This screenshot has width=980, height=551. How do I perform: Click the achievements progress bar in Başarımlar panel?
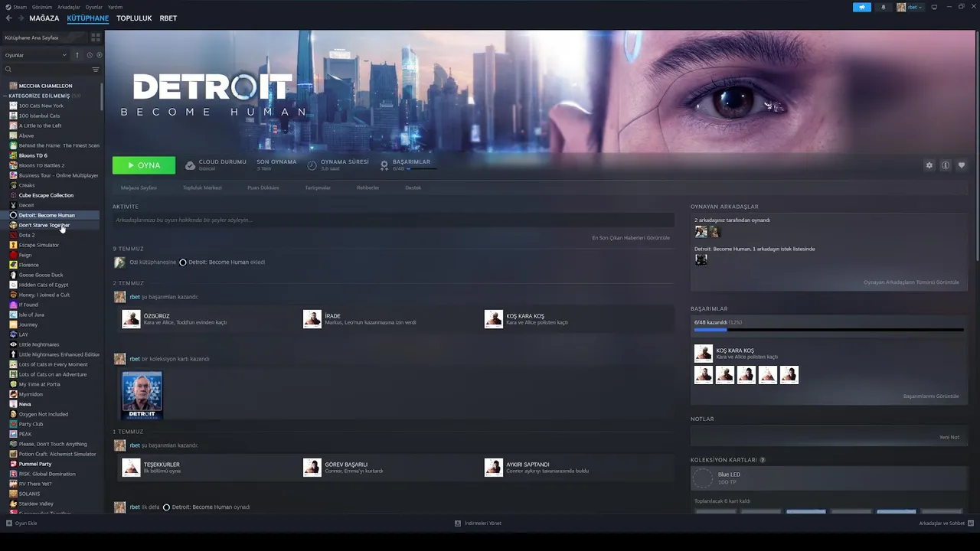point(829,331)
